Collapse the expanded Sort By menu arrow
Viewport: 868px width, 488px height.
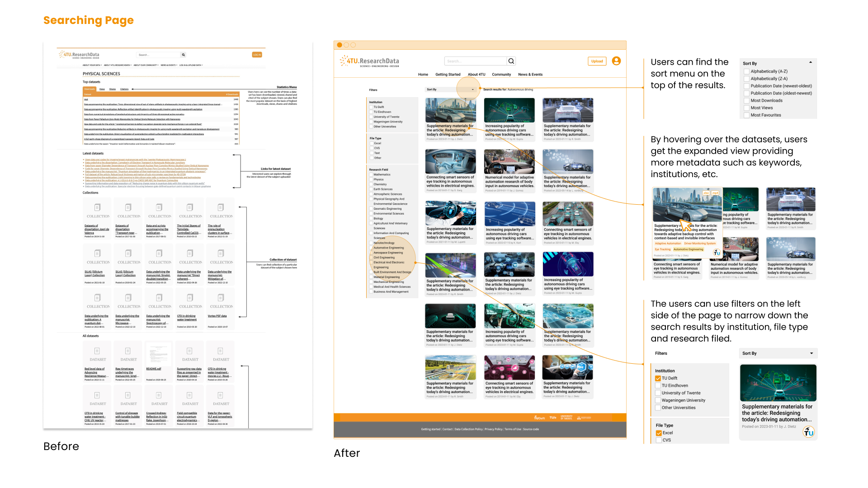(811, 62)
